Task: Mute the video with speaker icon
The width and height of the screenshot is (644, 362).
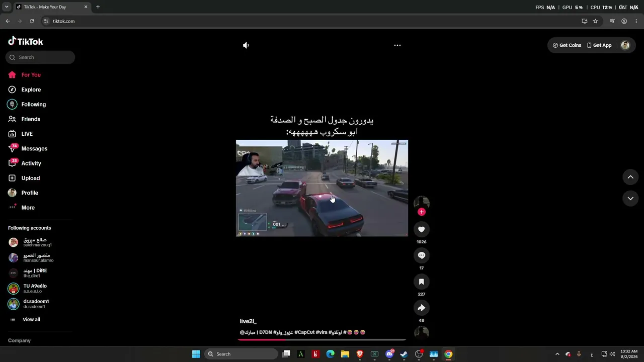Action: 246,45
